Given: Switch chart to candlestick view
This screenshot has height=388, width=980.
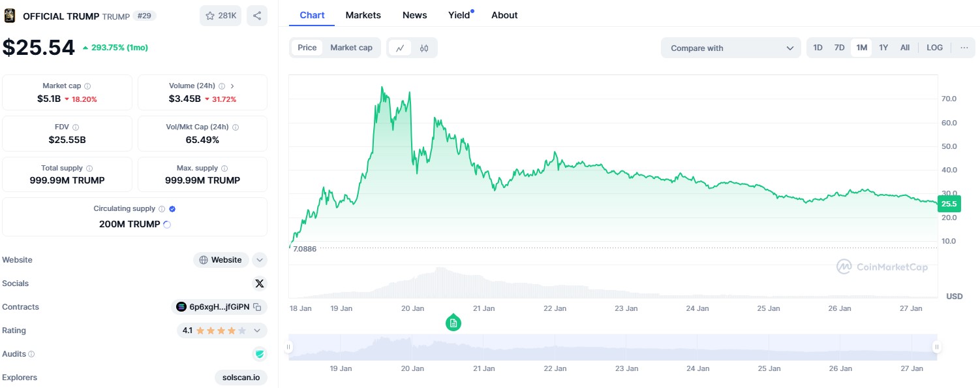Looking at the screenshot, I should pos(424,47).
